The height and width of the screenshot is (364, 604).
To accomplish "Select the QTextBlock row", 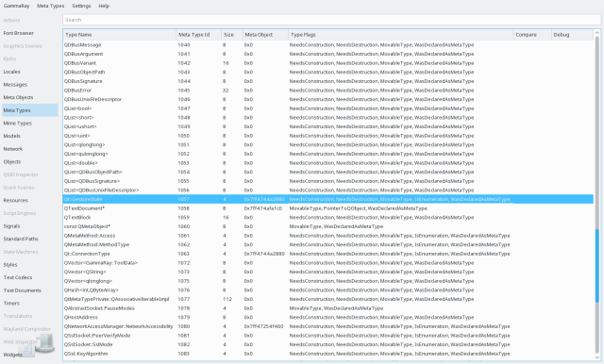I will (x=327, y=218).
